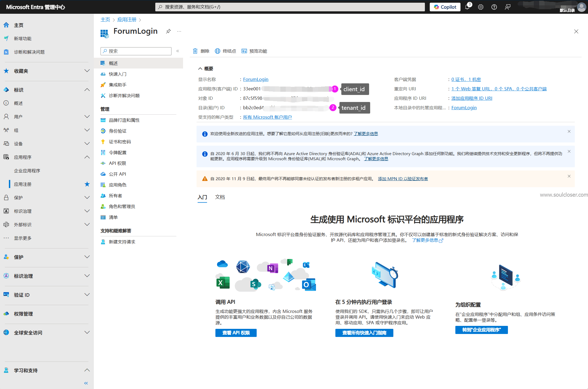Switch to the 入门 tab
The image size is (588, 389).
click(202, 197)
